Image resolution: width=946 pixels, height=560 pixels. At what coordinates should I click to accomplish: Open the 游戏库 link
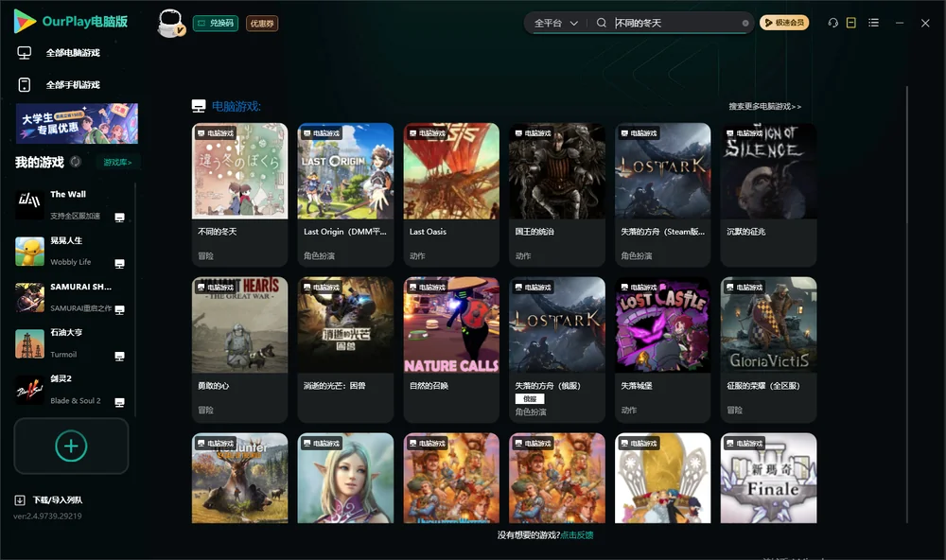[117, 163]
